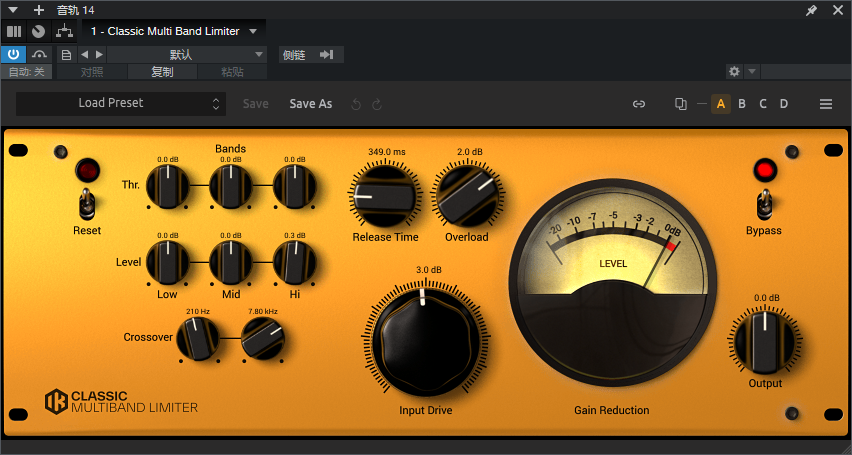The width and height of the screenshot is (852, 455).
Task: Click the 粘贴 paste button
Action: (x=233, y=72)
